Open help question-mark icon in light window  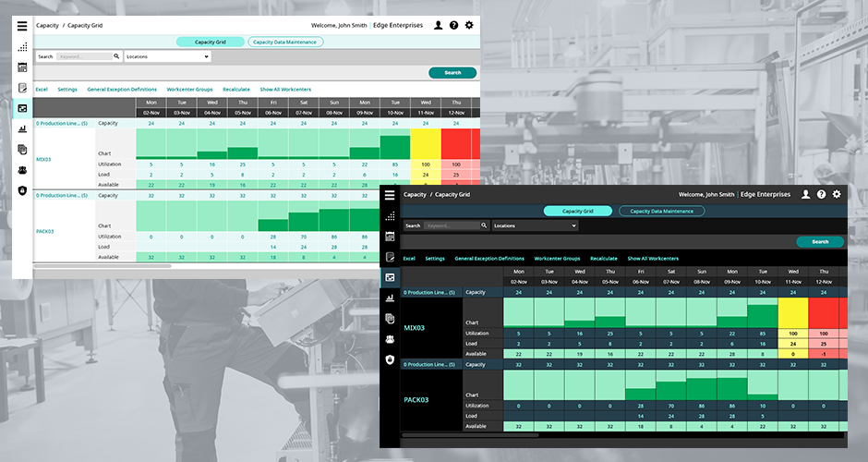click(453, 26)
